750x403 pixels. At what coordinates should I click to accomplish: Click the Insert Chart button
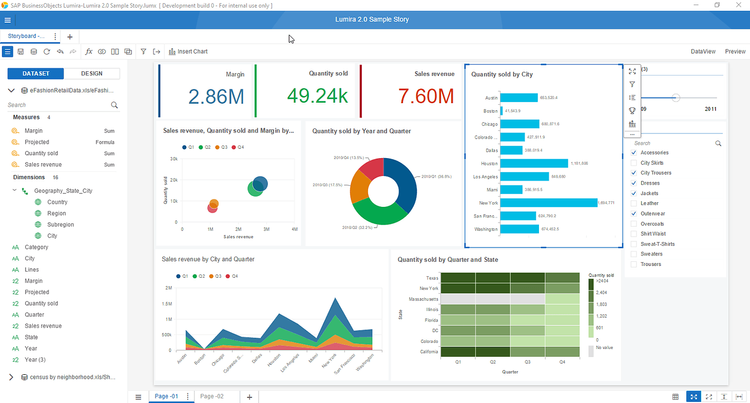coord(188,52)
